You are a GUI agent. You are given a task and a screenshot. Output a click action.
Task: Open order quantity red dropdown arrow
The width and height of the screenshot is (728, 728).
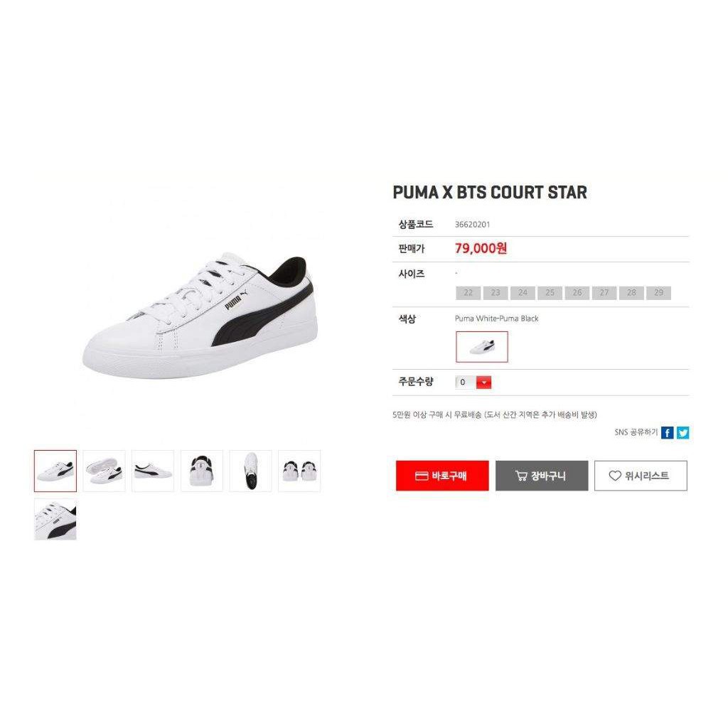[x=483, y=382]
